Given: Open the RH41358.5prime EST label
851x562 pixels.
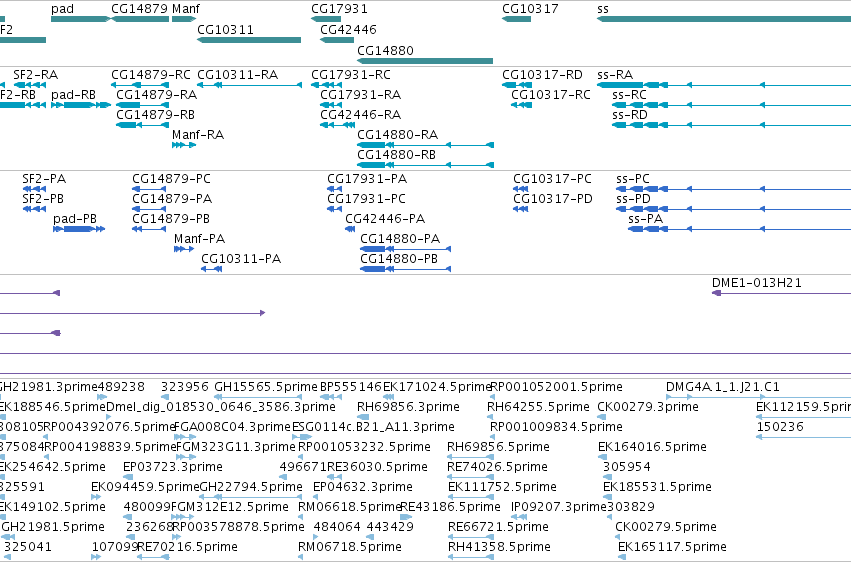Looking at the screenshot, I should point(499,548).
